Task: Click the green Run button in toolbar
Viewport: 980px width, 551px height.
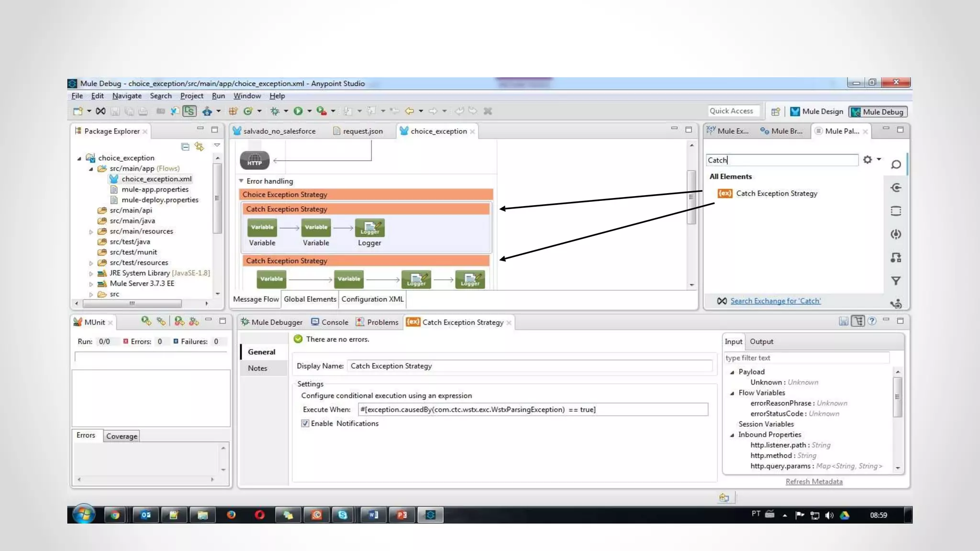Action: pos(298,111)
